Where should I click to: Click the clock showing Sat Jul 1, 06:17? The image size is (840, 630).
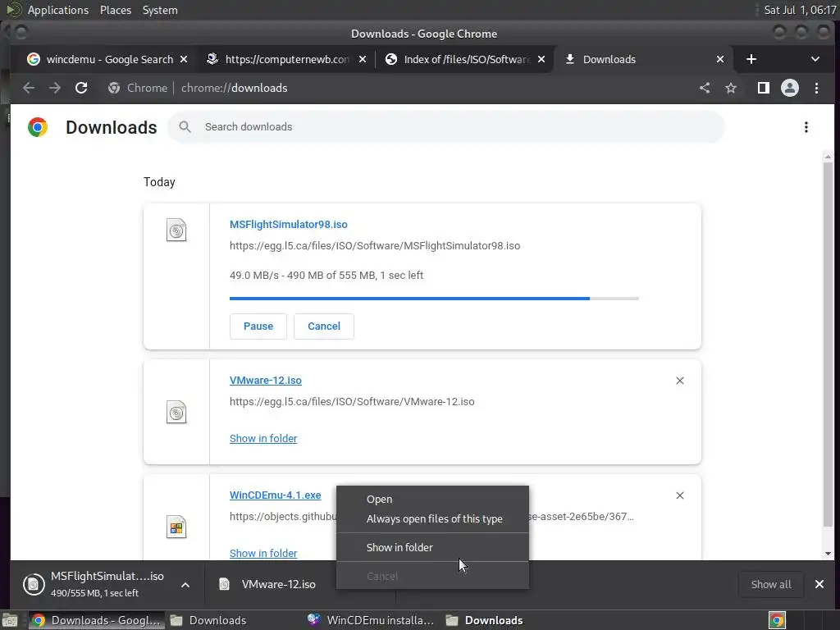pos(800,10)
